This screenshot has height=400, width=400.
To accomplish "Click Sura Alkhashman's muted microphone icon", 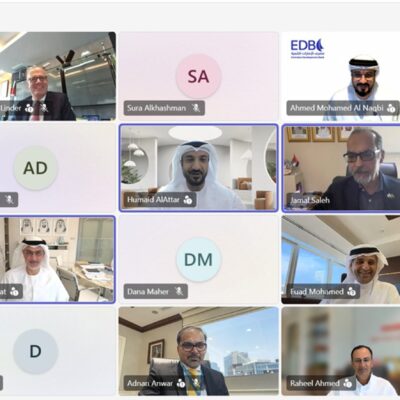I will [x=196, y=108].
